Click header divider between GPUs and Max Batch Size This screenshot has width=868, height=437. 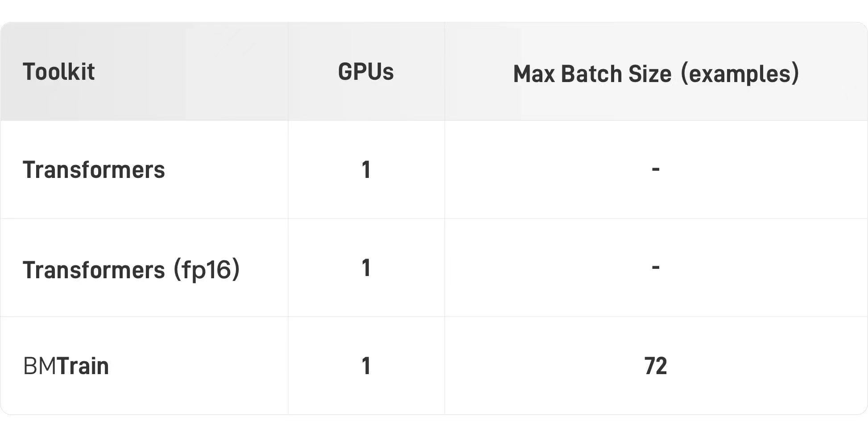[x=445, y=71]
